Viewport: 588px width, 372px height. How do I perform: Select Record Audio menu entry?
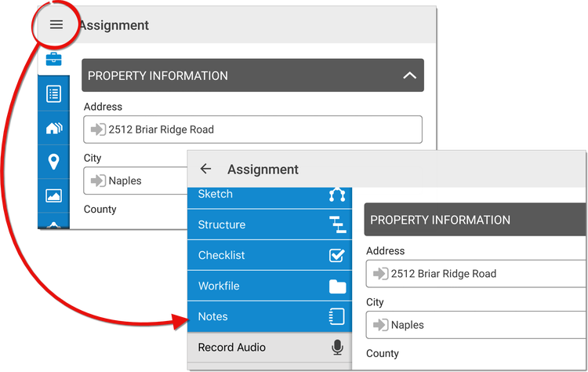pos(270,347)
